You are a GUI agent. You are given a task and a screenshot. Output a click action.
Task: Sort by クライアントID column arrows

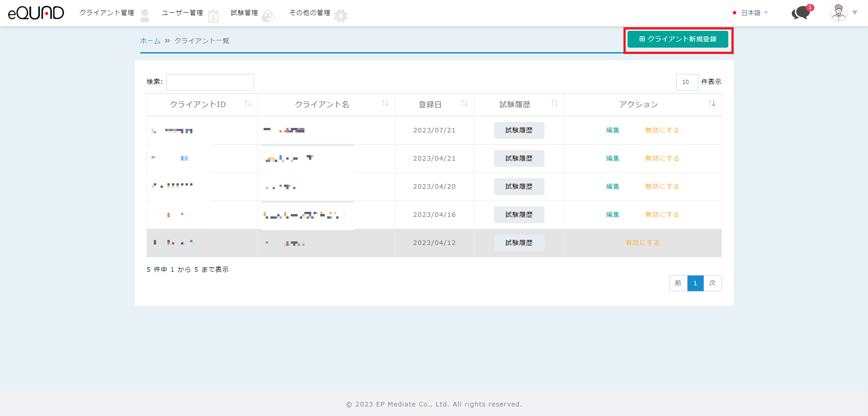point(248,103)
